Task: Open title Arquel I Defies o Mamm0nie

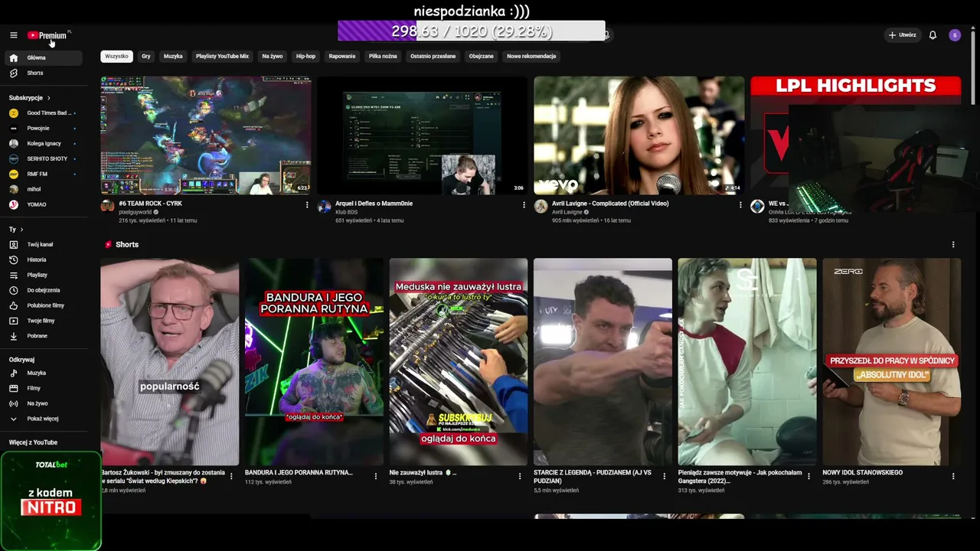Action: (374, 204)
